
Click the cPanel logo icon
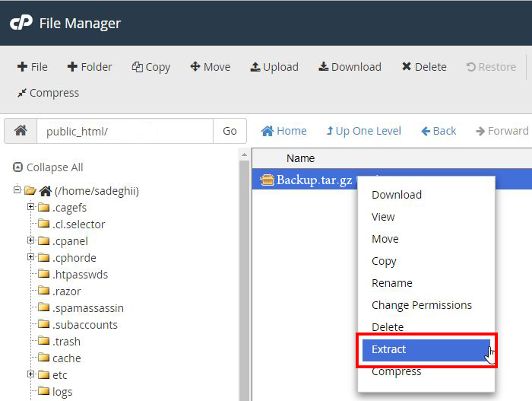tap(21, 22)
